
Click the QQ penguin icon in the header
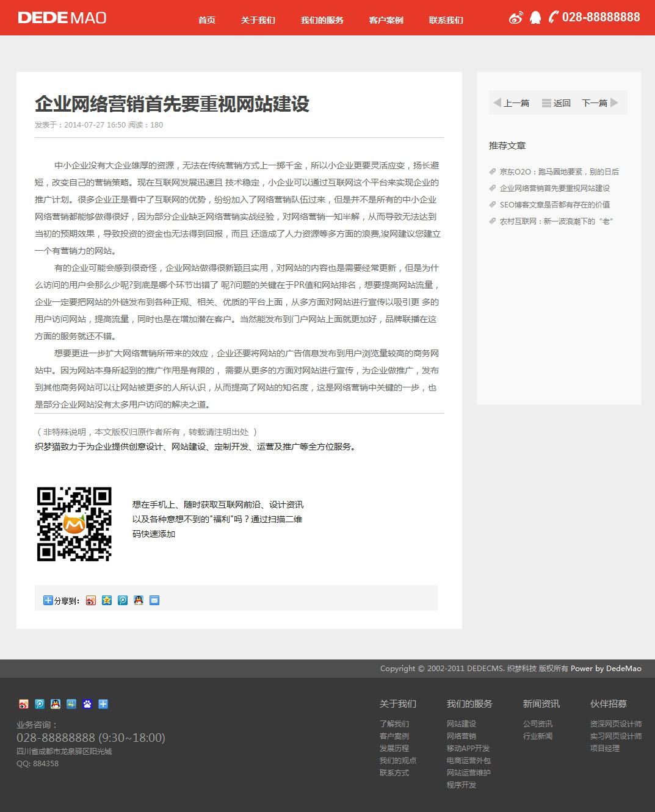pyautogui.click(x=535, y=18)
